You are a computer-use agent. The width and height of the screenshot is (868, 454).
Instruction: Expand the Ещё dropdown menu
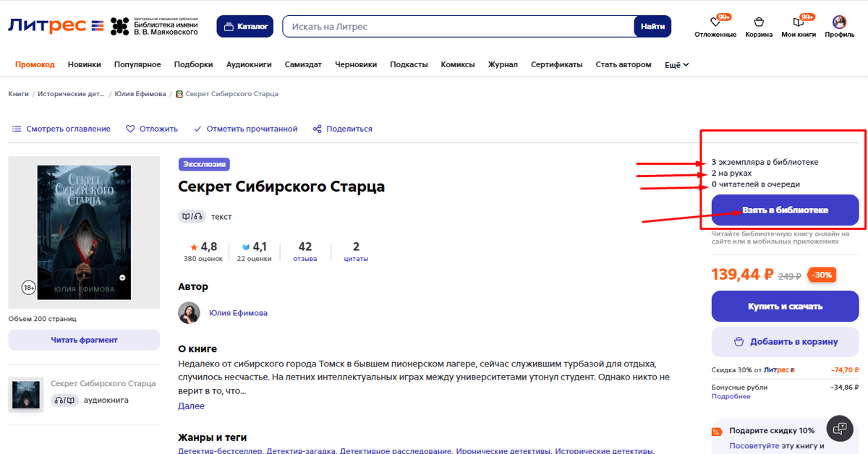point(676,64)
